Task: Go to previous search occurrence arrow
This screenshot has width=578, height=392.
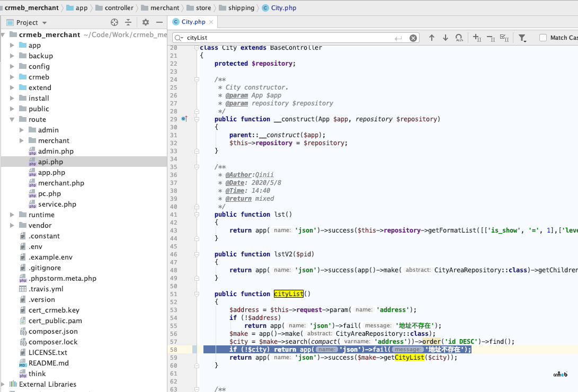Action: point(432,38)
